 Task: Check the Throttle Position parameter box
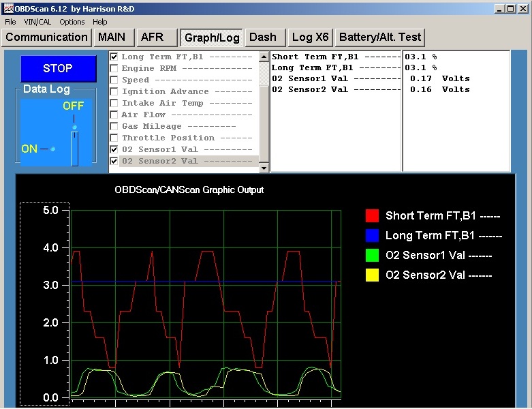(114, 138)
